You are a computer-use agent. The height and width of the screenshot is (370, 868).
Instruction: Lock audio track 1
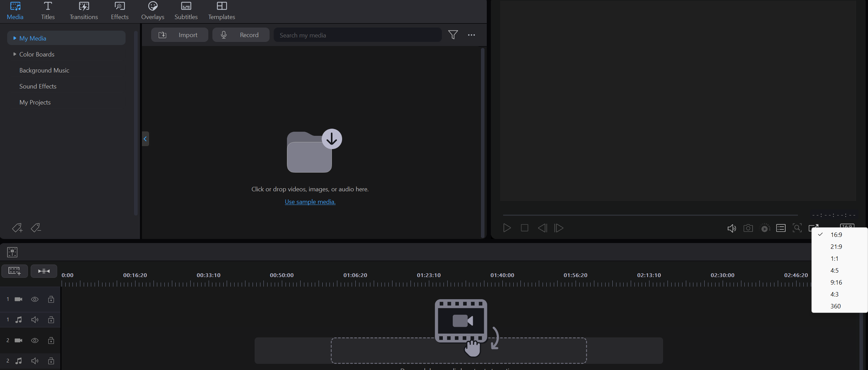[51, 320]
